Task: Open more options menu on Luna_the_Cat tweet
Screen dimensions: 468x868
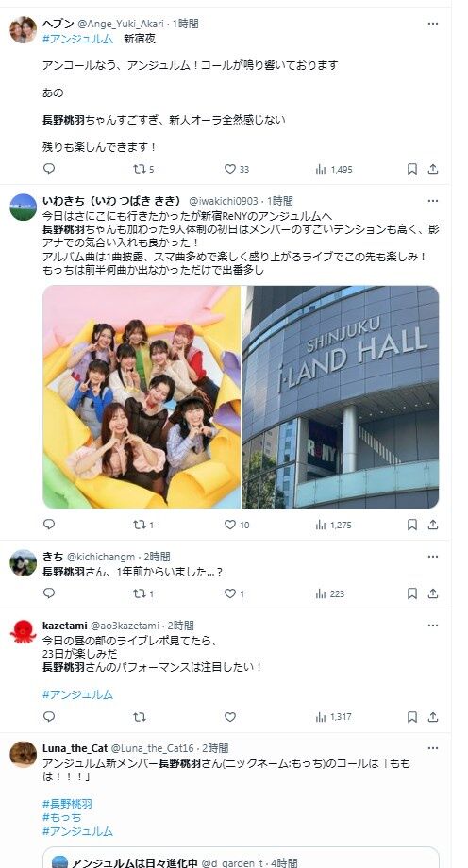Action: tap(433, 748)
